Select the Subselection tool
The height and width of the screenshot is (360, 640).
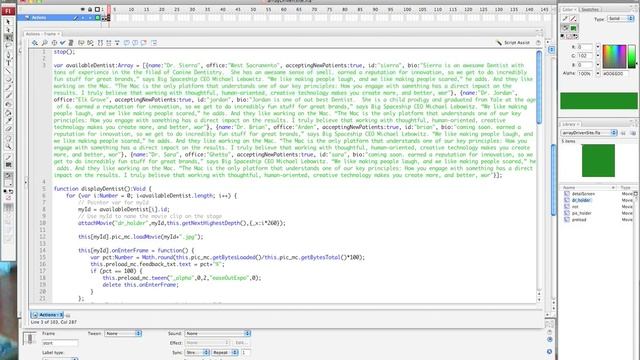[8, 30]
